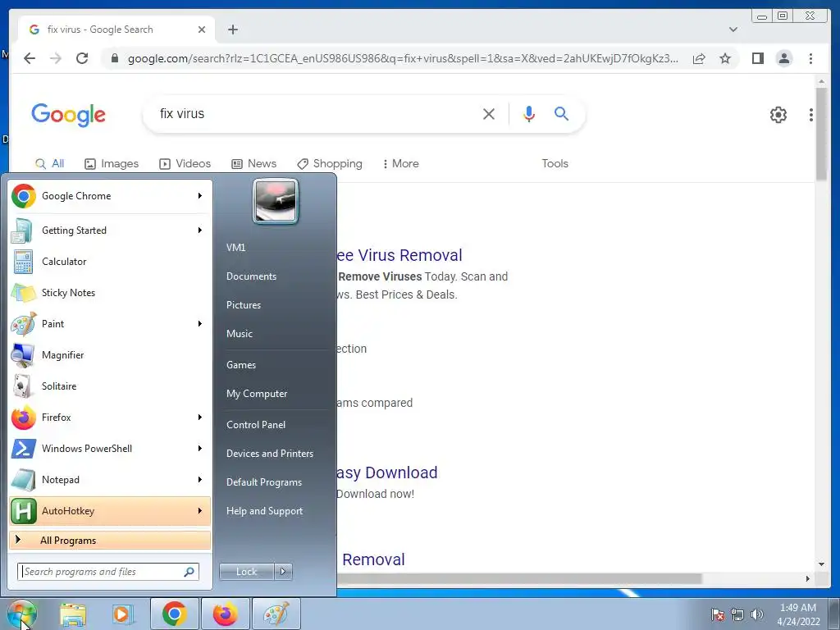The width and height of the screenshot is (840, 630).
Task: Switch to Firefox in the taskbar
Action: pos(225,614)
